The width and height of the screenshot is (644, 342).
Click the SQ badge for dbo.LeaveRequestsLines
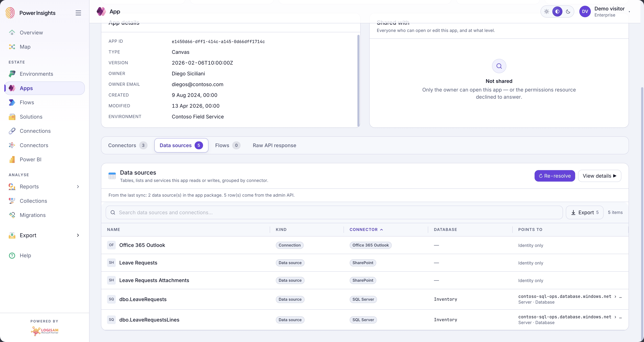click(111, 320)
